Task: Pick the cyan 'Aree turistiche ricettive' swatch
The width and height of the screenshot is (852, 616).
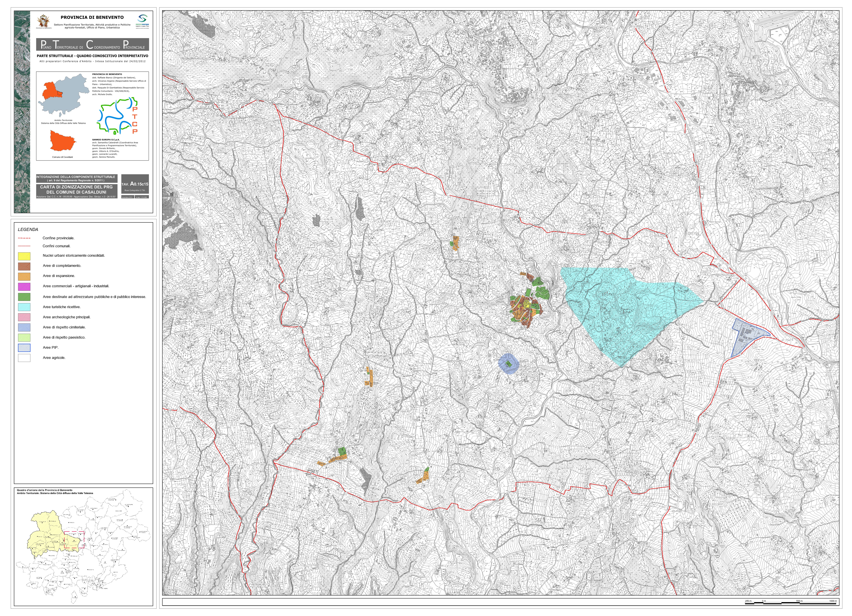Action: pyautogui.click(x=24, y=307)
